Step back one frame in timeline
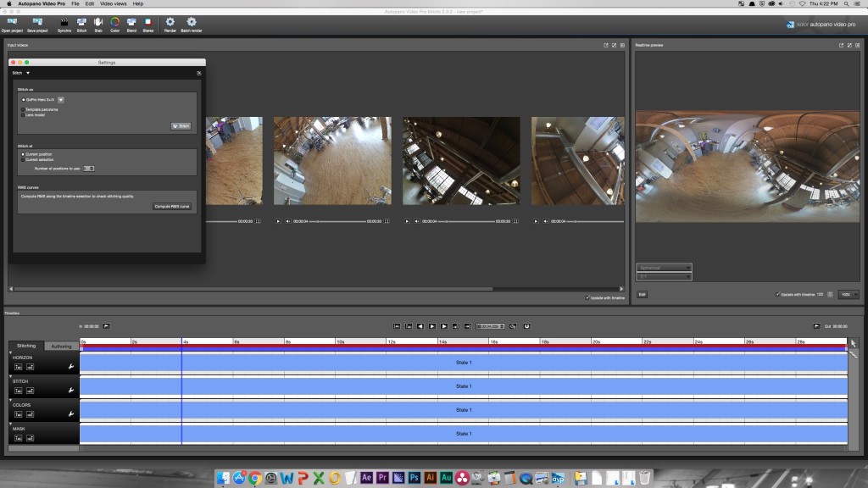This screenshot has height=488, width=868. [x=420, y=326]
